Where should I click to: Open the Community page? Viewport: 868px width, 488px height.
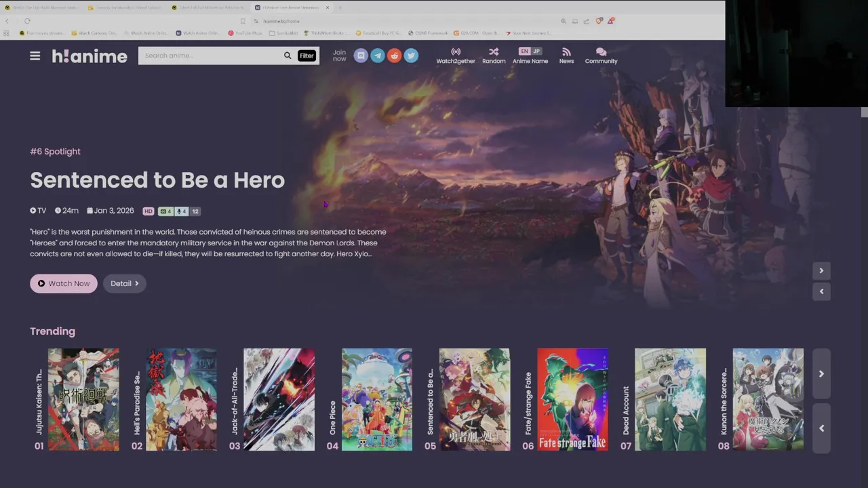coord(601,56)
